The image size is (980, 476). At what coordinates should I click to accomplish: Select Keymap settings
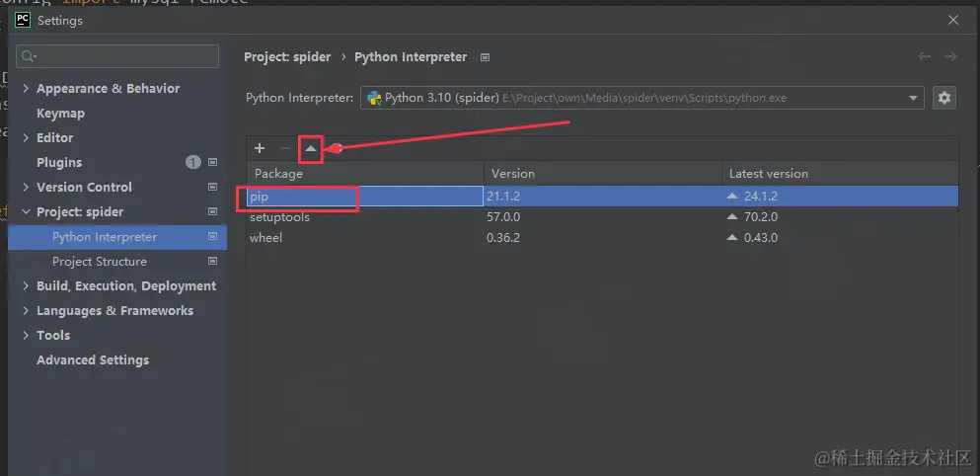[x=60, y=114]
